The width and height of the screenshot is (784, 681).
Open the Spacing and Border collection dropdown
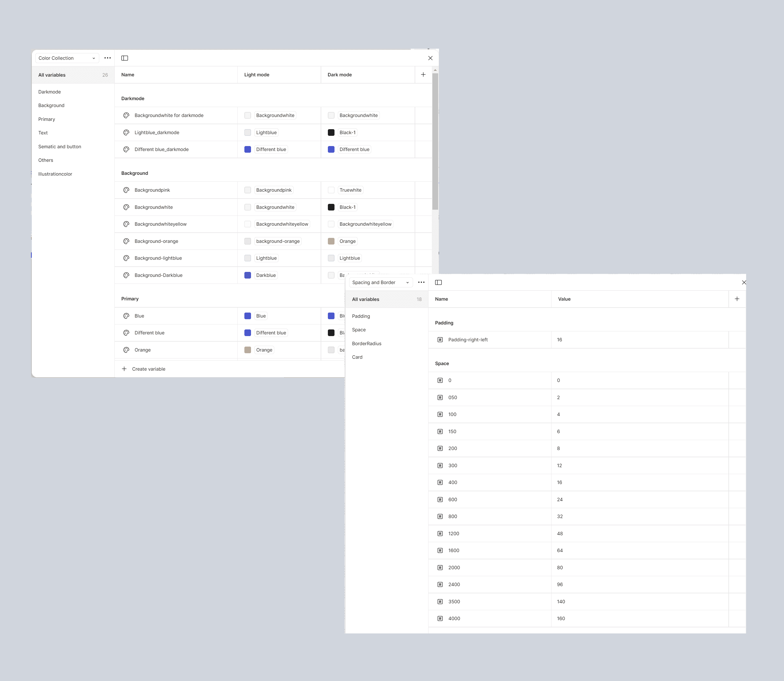pyautogui.click(x=381, y=282)
